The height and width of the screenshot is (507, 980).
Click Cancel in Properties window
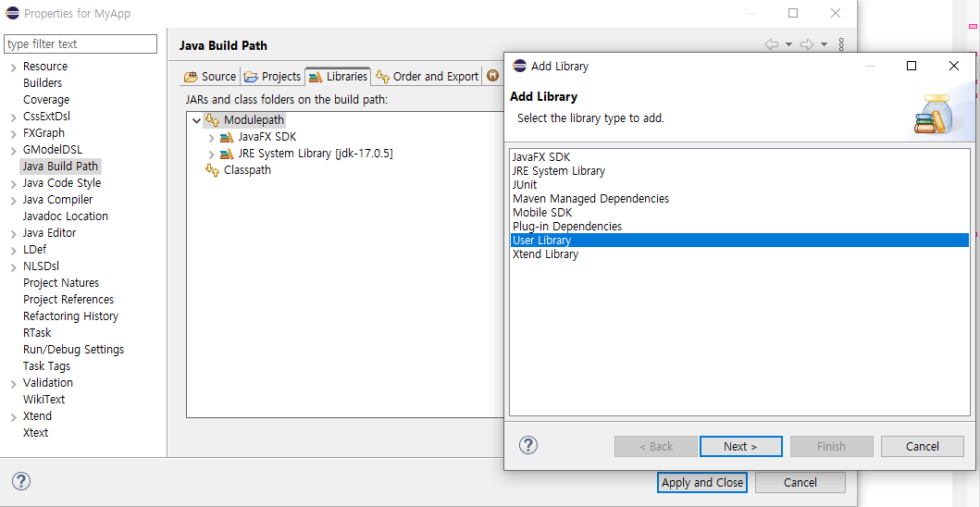coord(800,483)
